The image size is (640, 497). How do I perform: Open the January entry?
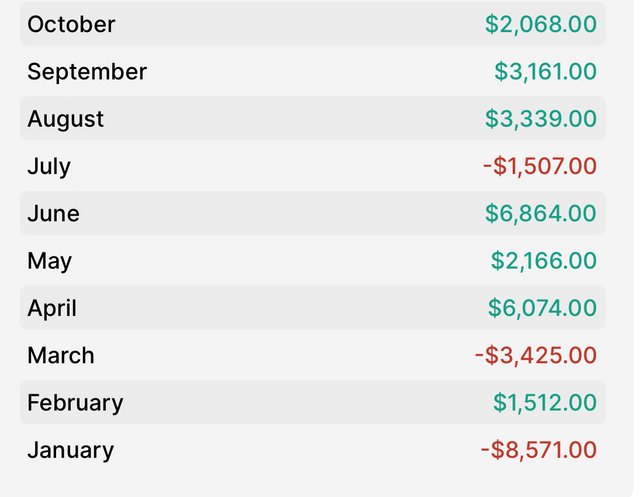tap(313, 450)
